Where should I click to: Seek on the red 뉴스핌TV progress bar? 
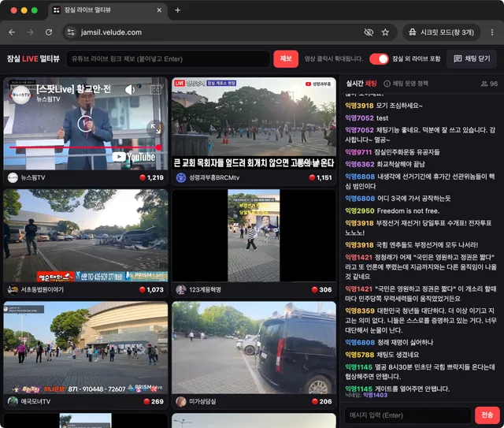(85, 147)
